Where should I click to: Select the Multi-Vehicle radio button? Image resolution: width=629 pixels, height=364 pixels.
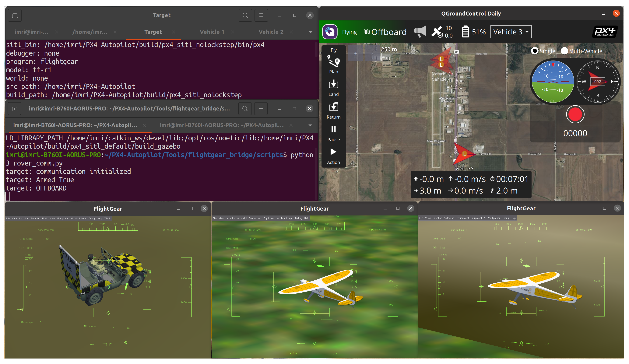tap(564, 51)
